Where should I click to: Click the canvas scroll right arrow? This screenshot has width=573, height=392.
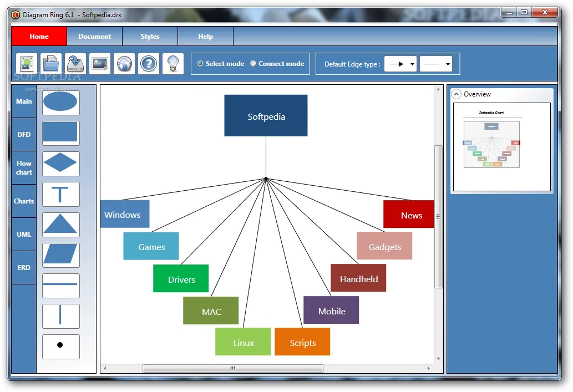429,368
